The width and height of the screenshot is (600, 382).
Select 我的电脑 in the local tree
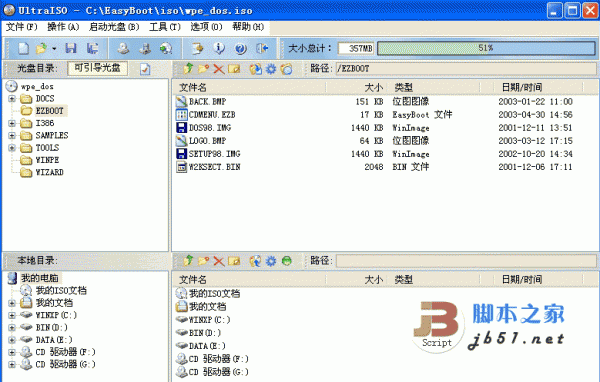click(40, 278)
